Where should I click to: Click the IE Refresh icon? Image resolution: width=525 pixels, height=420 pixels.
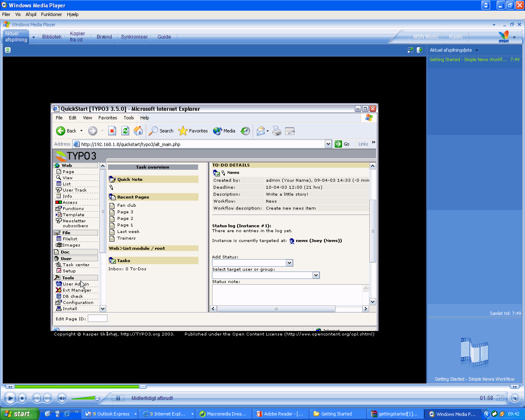tap(126, 131)
